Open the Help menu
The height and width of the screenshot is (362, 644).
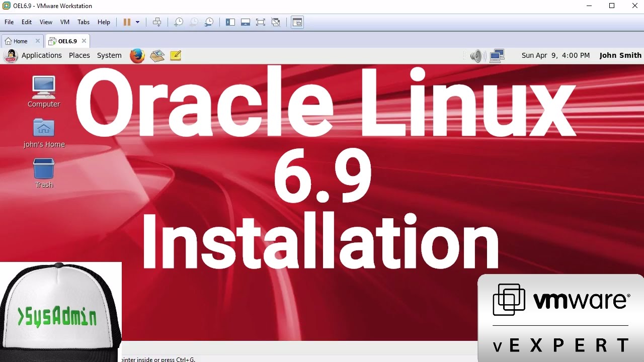coord(104,22)
